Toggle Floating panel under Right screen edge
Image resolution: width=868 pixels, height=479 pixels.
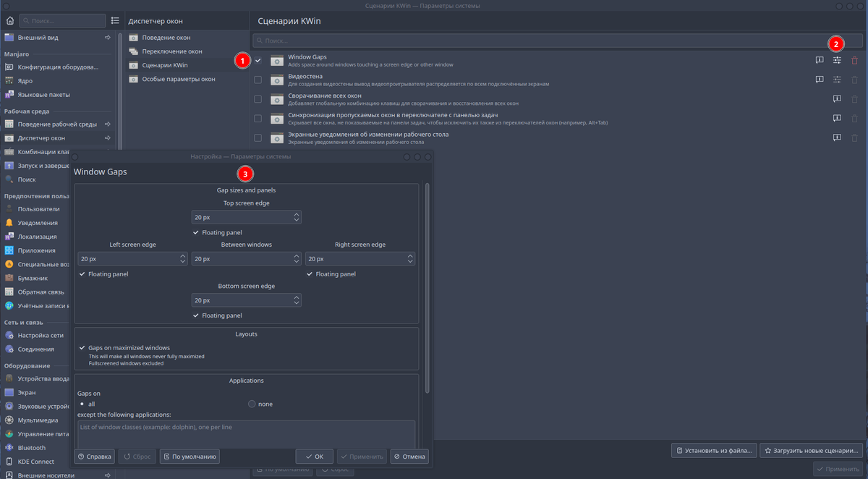pyautogui.click(x=331, y=274)
